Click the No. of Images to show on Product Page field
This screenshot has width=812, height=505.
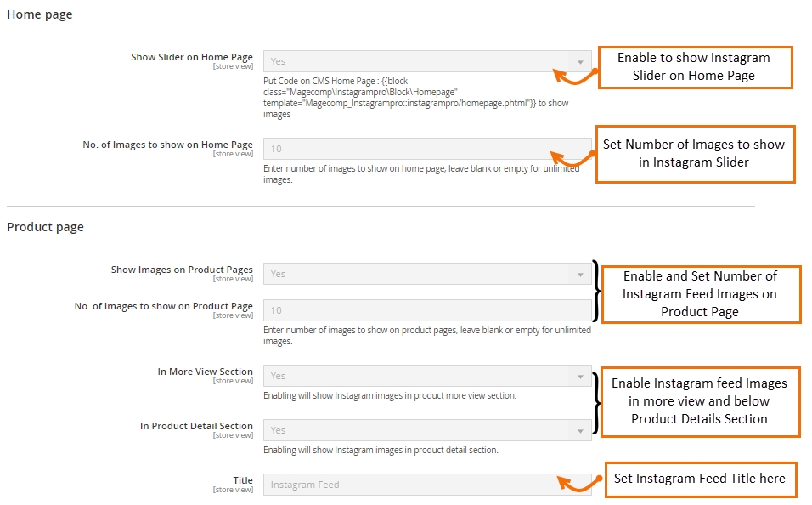[427, 310]
